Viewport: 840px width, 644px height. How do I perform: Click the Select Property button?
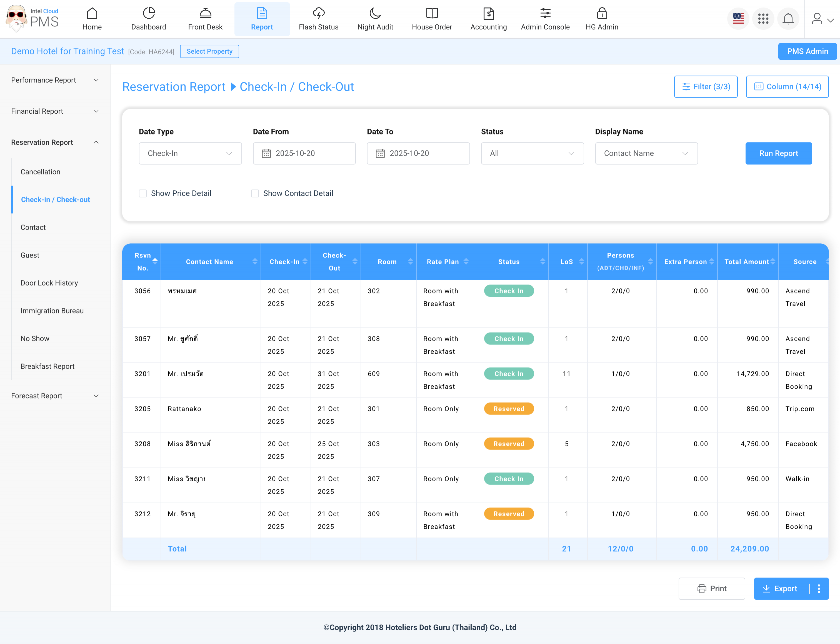click(209, 51)
